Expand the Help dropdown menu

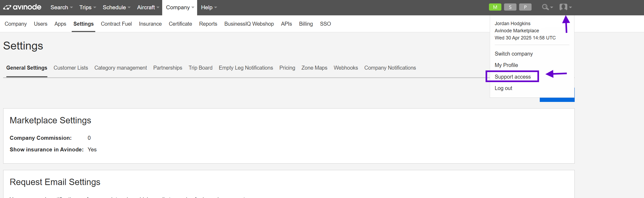point(209,7)
